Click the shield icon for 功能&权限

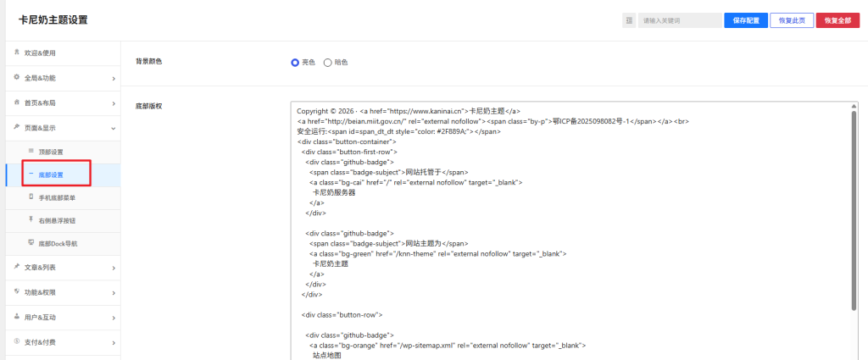tap(17, 291)
